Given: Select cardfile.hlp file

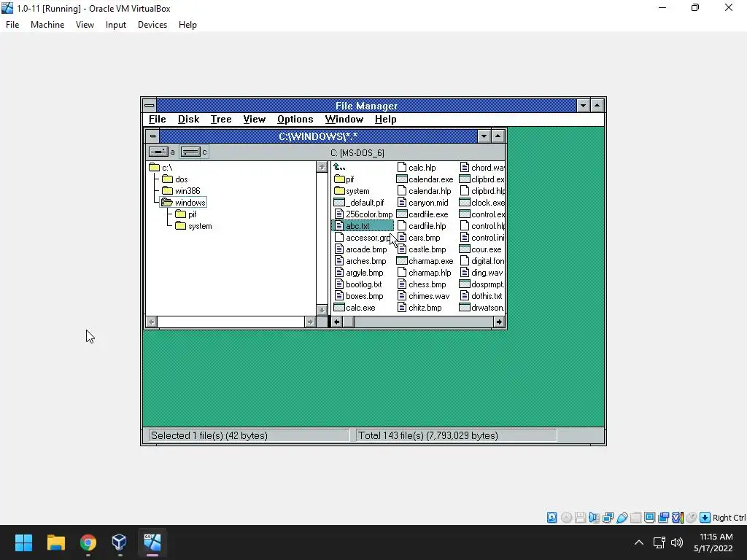Looking at the screenshot, I should [x=422, y=226].
